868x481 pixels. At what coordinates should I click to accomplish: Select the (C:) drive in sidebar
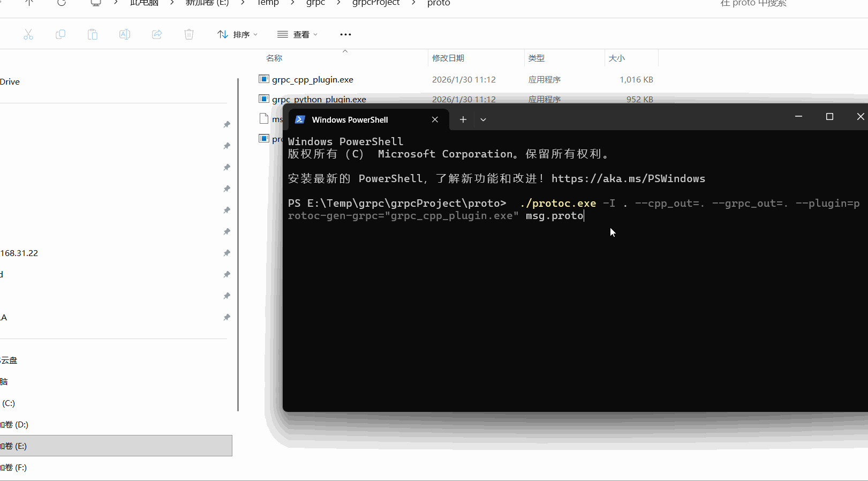[8, 403]
